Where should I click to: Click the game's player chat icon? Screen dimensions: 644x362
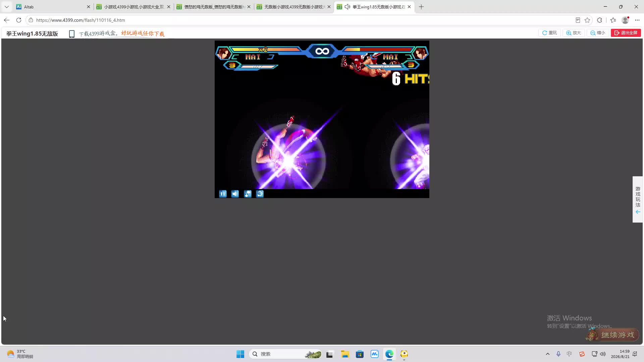tap(248, 194)
